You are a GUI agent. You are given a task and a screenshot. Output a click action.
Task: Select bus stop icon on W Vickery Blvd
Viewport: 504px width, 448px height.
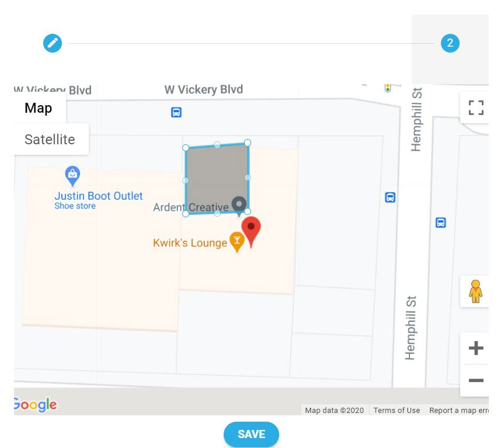(x=176, y=112)
